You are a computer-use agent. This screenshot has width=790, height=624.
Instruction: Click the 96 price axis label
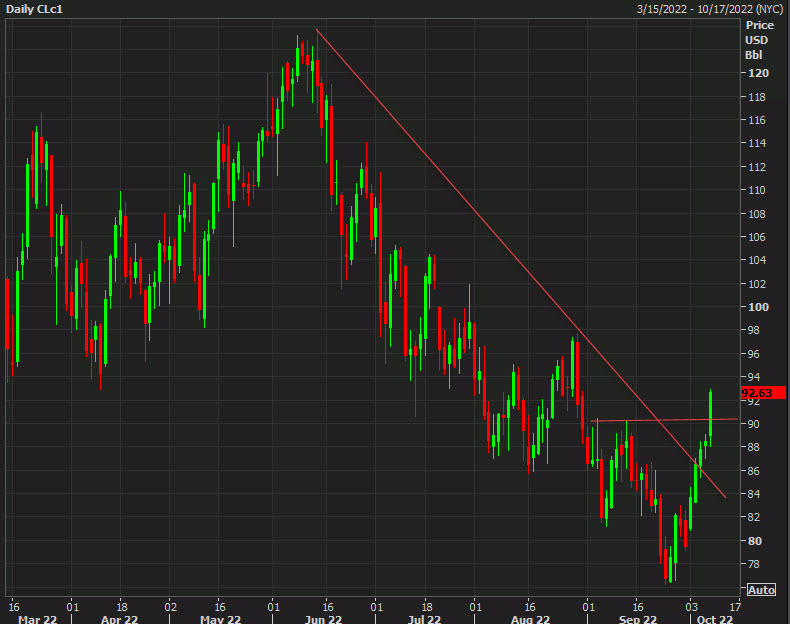[x=753, y=354]
